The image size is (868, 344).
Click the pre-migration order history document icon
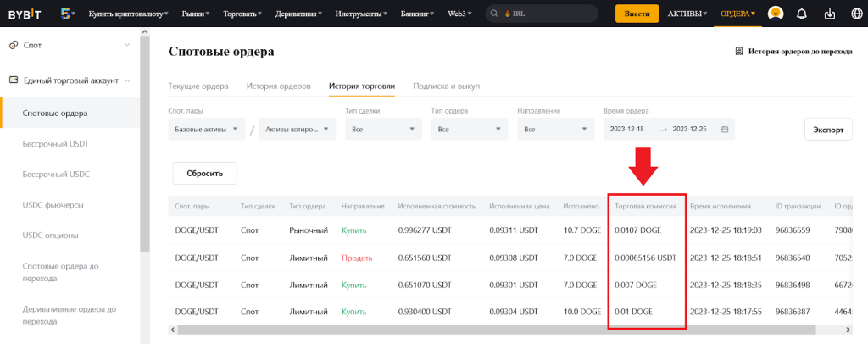pos(739,52)
